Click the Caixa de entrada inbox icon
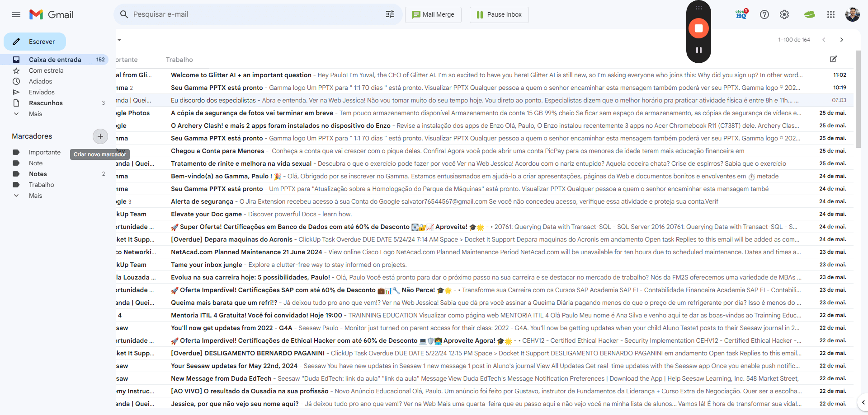The height and width of the screenshot is (415, 868). [x=16, y=60]
